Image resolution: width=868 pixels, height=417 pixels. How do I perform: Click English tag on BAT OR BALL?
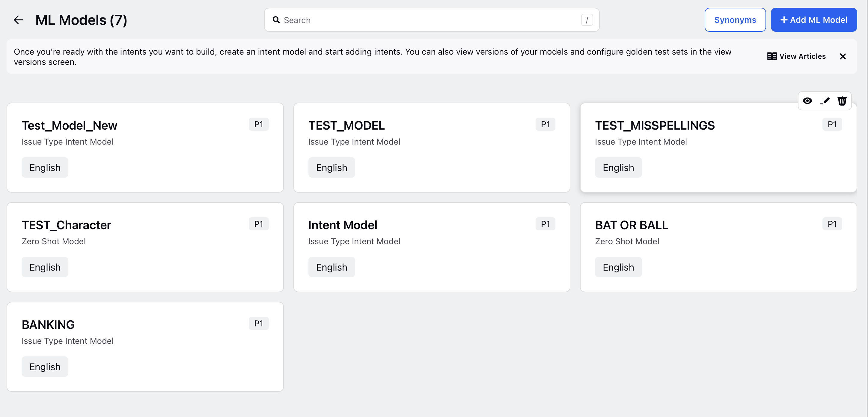[x=618, y=267]
